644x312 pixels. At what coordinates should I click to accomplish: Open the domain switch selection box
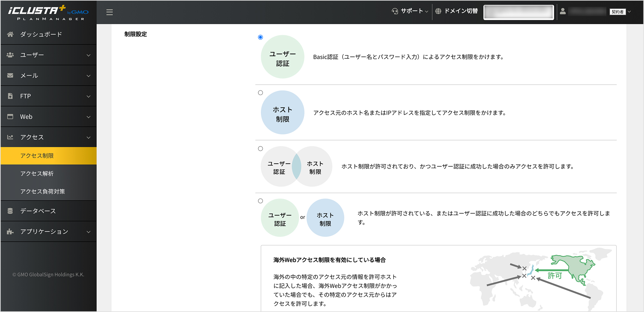[519, 12]
